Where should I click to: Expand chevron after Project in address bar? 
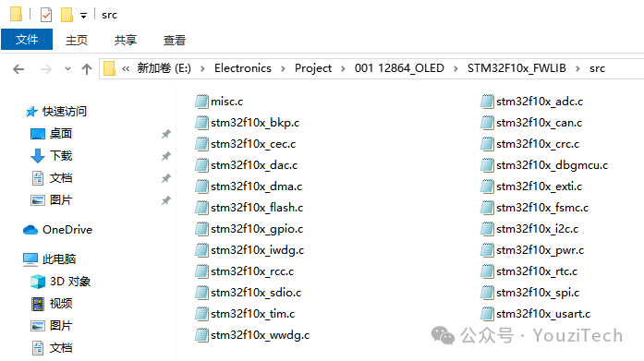[x=343, y=68]
